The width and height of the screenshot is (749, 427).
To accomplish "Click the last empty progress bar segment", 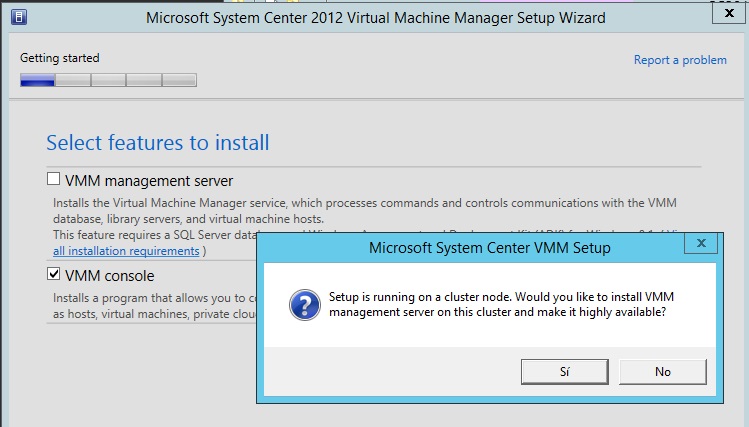I will click(x=179, y=80).
